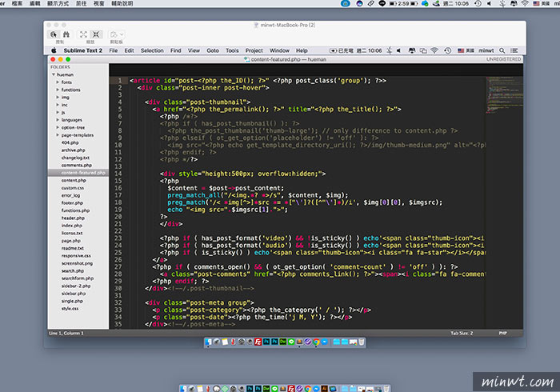
Task: Open the View menu in Sublime Text
Action: pyautogui.click(x=194, y=50)
